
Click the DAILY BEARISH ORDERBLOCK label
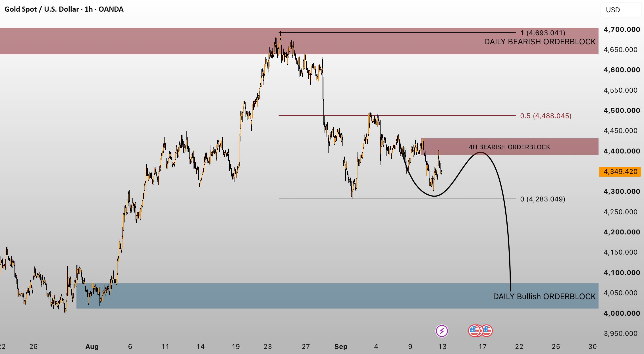click(540, 42)
